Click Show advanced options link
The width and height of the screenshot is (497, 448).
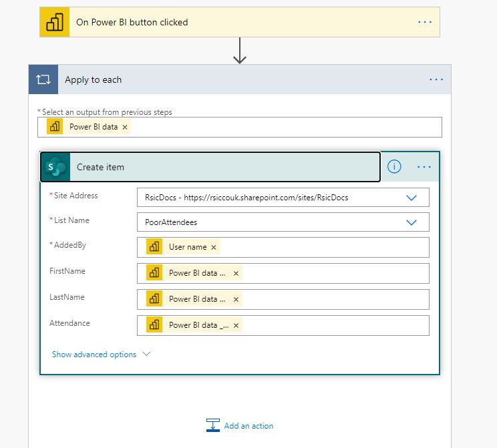94,355
